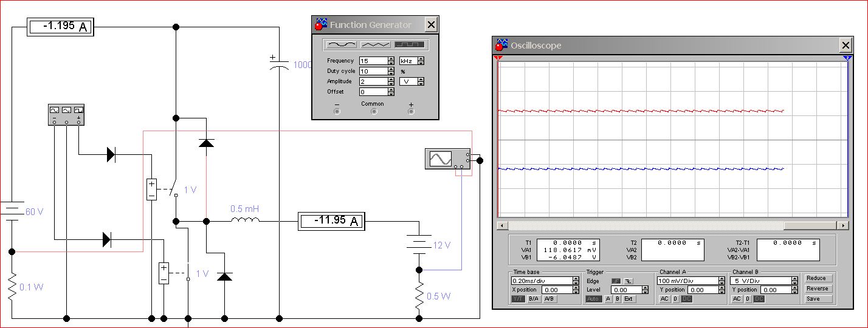Select the triangle wave waveform button
Viewport: 868px width, 328px height.
(375, 44)
